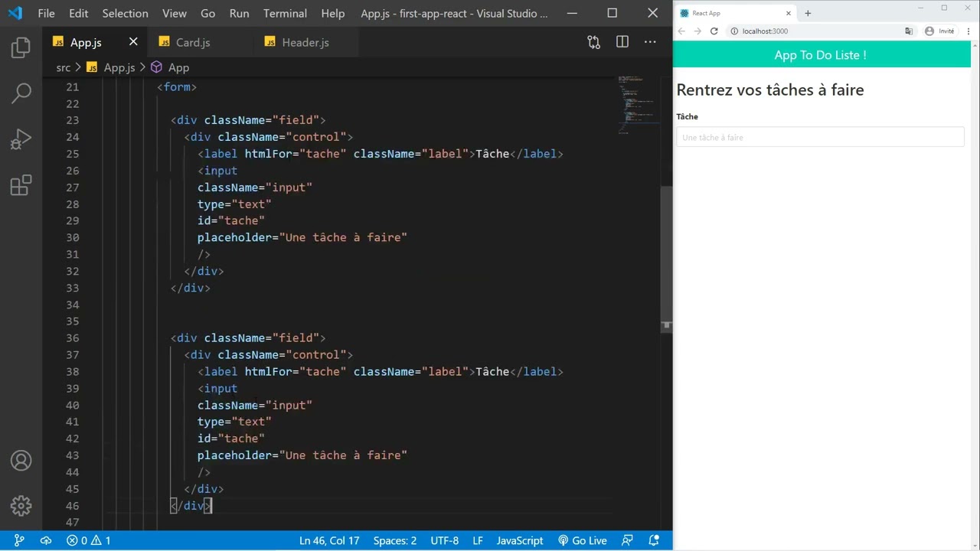
Task: Expand the src breadcrumb
Action: [x=64, y=67]
